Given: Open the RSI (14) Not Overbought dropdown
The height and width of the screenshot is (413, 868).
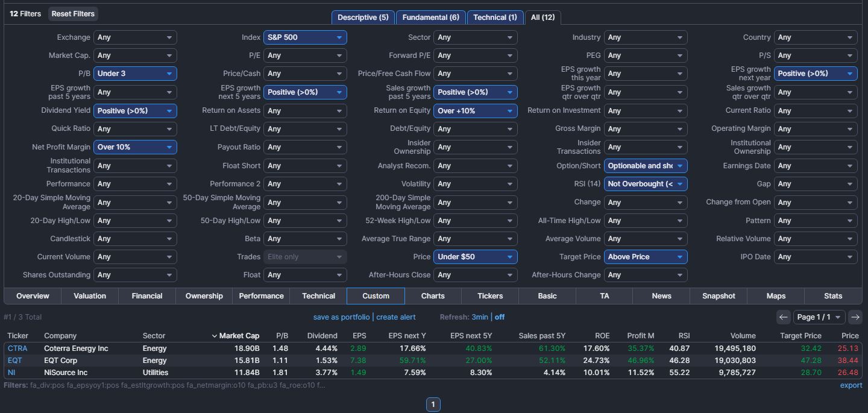Looking at the screenshot, I should click(646, 184).
